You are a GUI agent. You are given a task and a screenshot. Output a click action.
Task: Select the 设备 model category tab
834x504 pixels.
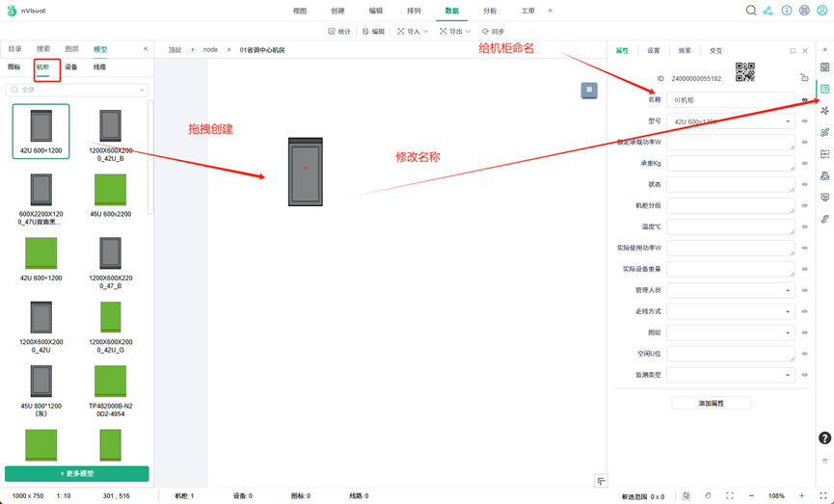pos(71,67)
